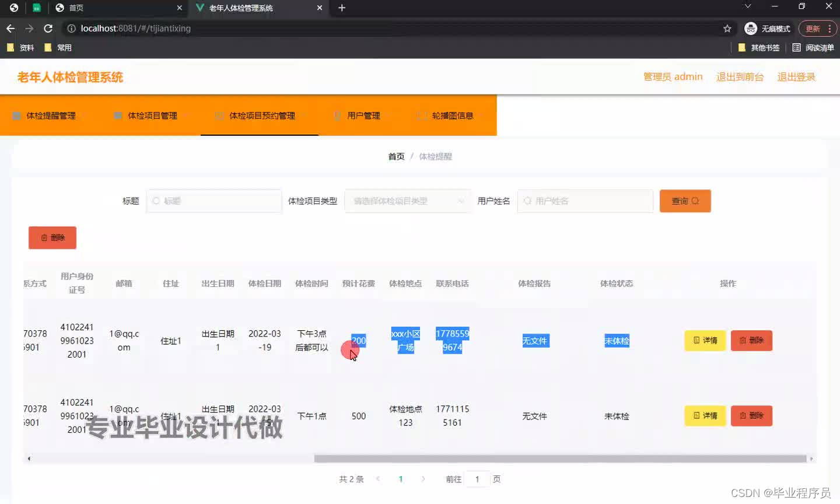The image size is (840, 504).
Task: Select the highlighted 未体检 cell in first row
Action: 617,341
